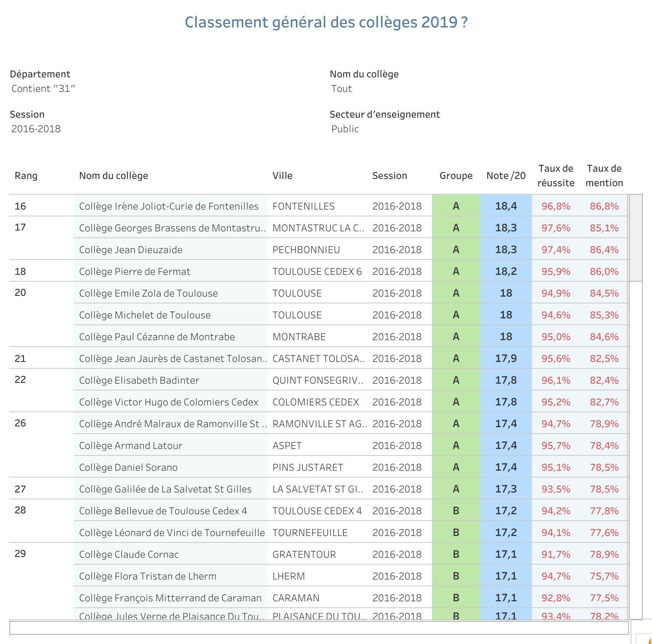This screenshot has width=652, height=644.
Task: Open the Nom du collège Tout filter
Action: tap(342, 89)
